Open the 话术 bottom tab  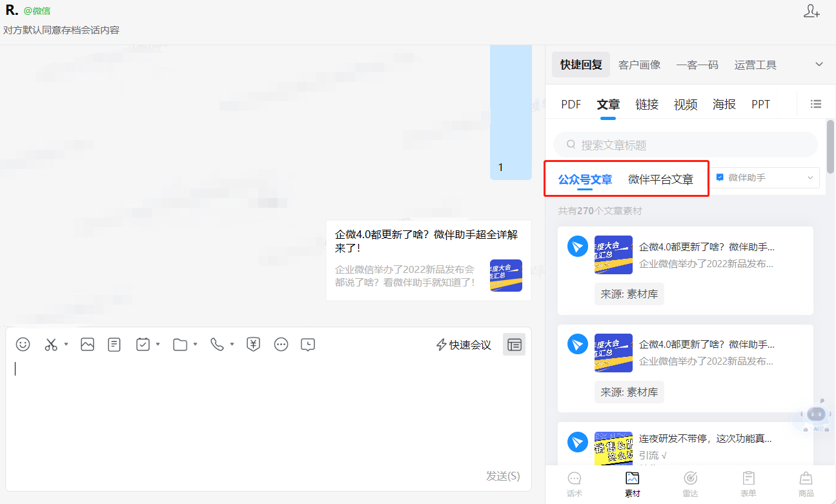click(574, 484)
